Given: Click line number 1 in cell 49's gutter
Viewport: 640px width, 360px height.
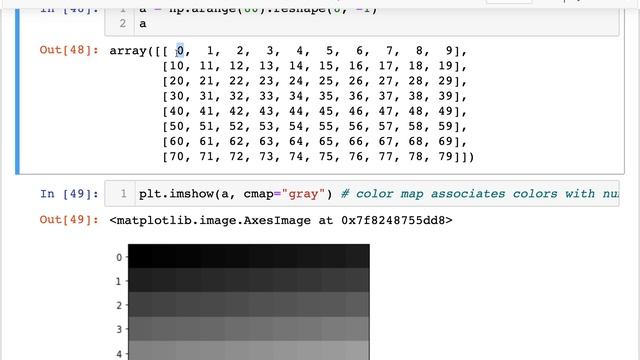Looking at the screenshot, I should point(123,193).
